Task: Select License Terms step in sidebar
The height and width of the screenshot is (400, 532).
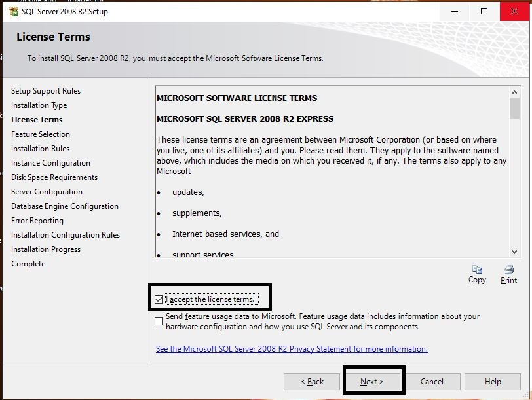Action: [x=37, y=120]
